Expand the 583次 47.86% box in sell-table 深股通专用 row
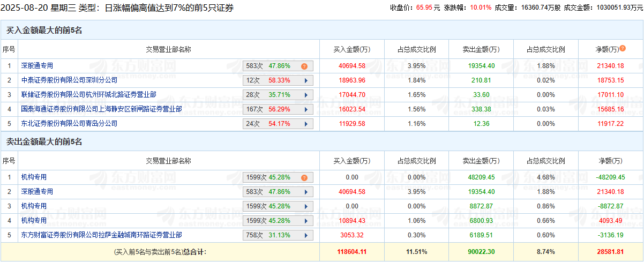 pos(306,192)
